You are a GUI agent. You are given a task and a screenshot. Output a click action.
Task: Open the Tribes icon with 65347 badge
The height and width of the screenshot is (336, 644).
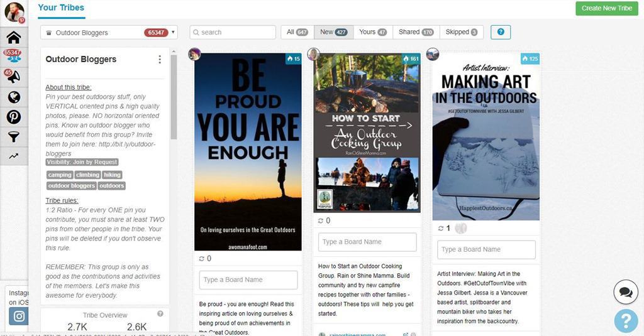coord(13,56)
